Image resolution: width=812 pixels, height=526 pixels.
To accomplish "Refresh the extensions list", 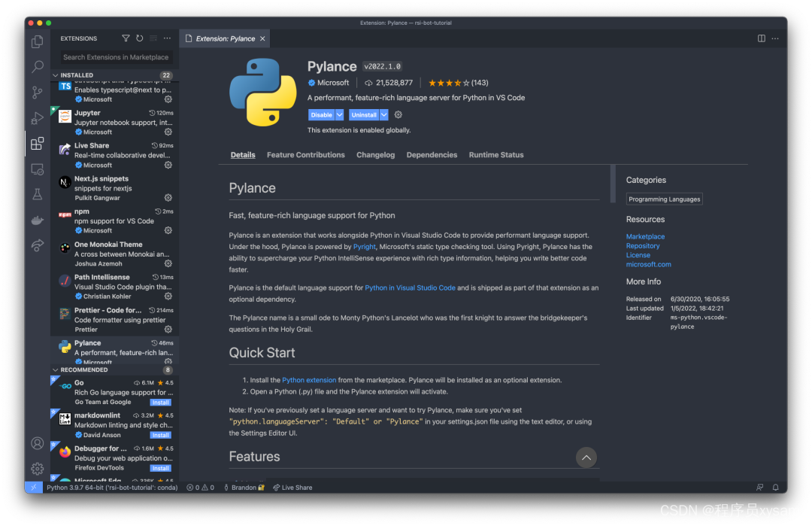I will click(139, 38).
